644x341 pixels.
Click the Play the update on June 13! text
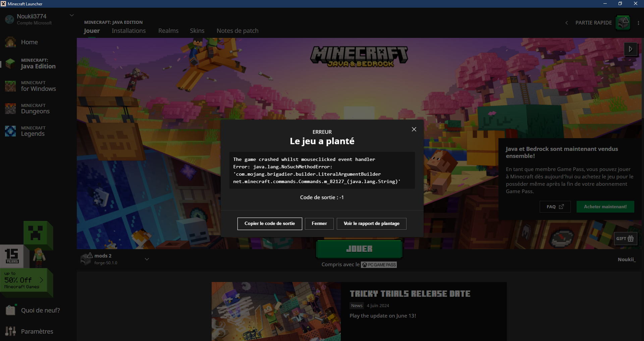pos(383,316)
